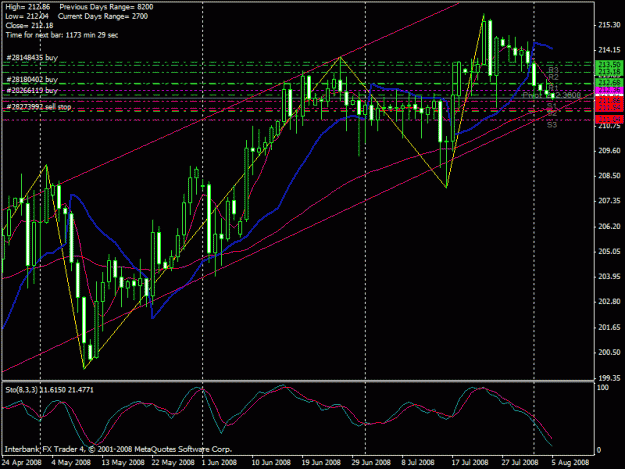Click the '4 May 2008' date label

click(71, 463)
